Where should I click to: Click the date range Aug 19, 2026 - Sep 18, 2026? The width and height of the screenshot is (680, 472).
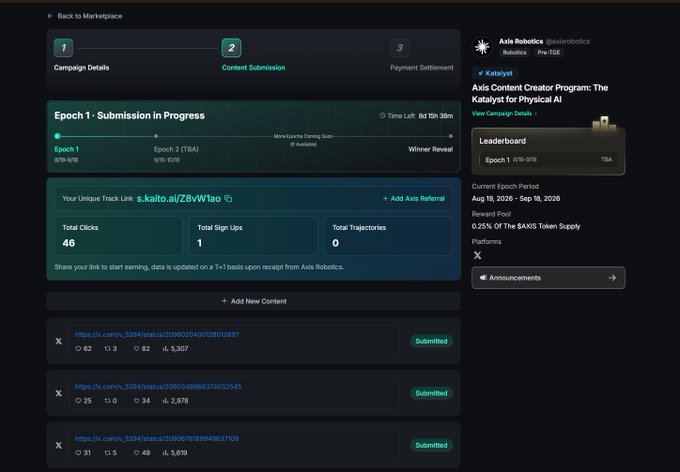[516, 198]
